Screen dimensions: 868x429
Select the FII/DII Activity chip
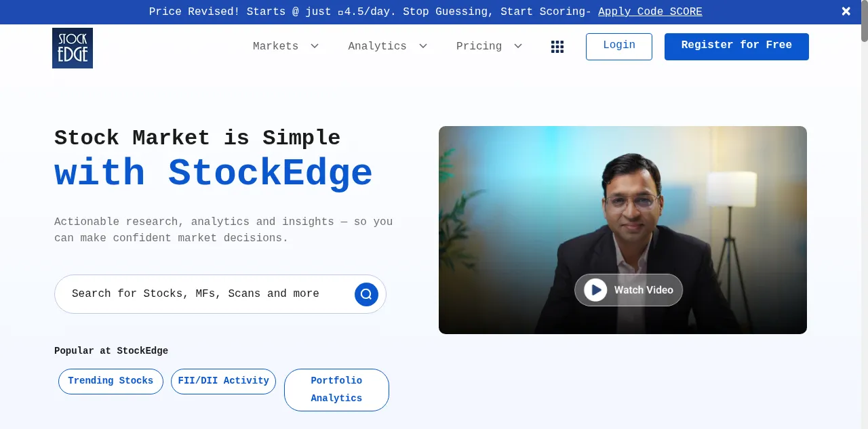(x=223, y=382)
